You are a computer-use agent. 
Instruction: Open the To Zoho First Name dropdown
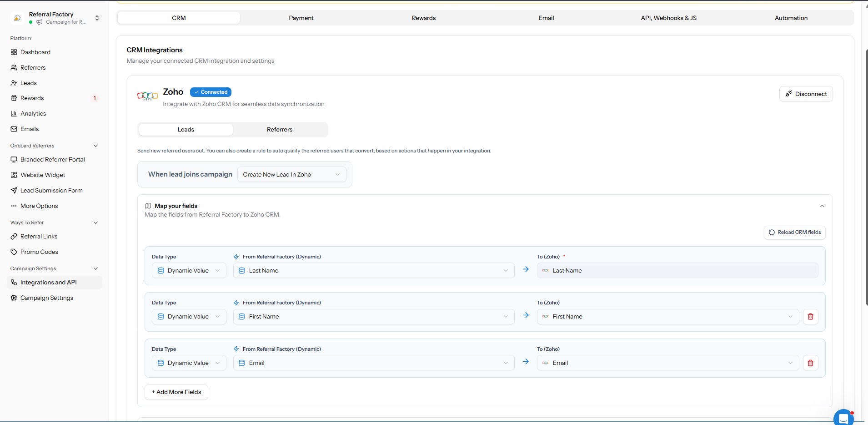coord(667,317)
